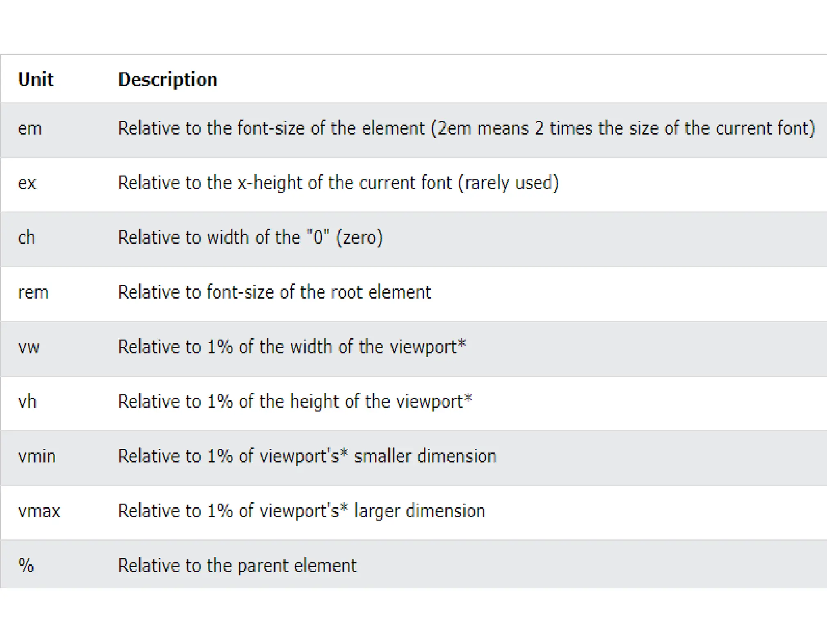
Task: Click the x-height description text
Action: click(338, 183)
